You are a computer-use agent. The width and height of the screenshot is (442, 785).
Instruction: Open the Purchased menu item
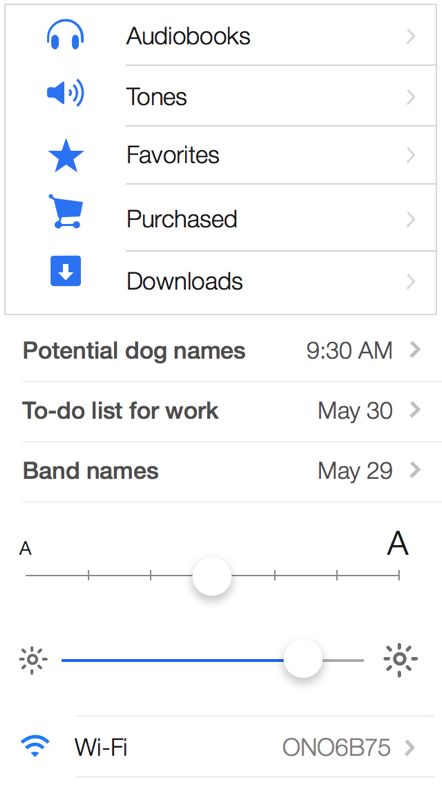220,218
